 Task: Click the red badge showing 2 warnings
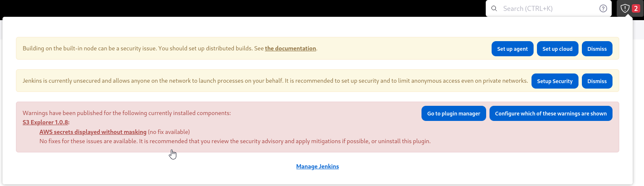pos(636,8)
